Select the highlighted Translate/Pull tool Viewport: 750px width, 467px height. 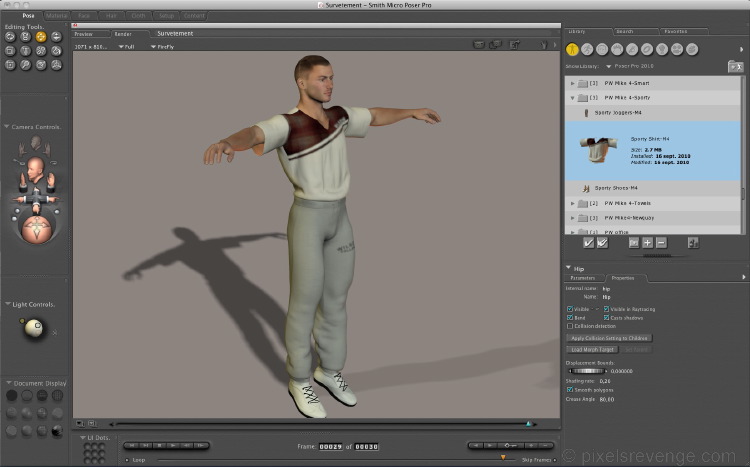click(x=41, y=37)
